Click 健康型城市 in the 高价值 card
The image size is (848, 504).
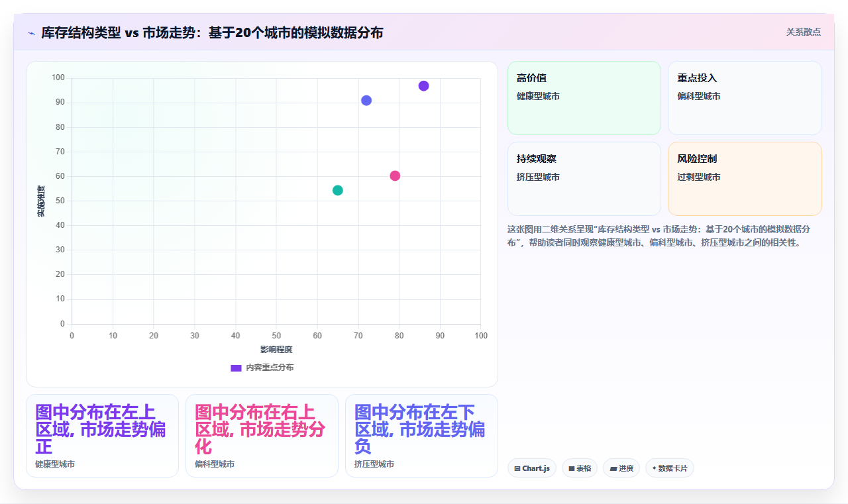click(x=538, y=96)
